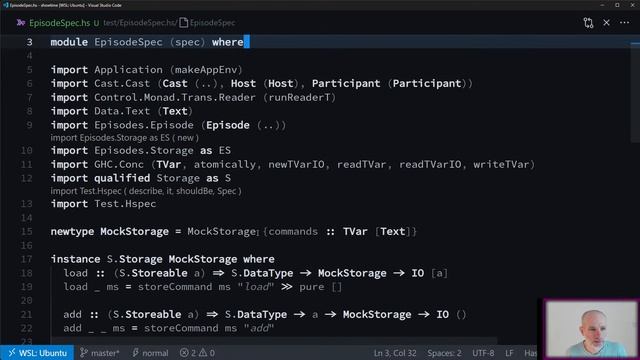This screenshot has width=640, height=360.
Task: Open the WSL: Ubuntu remote indicator
Action: tap(37, 353)
